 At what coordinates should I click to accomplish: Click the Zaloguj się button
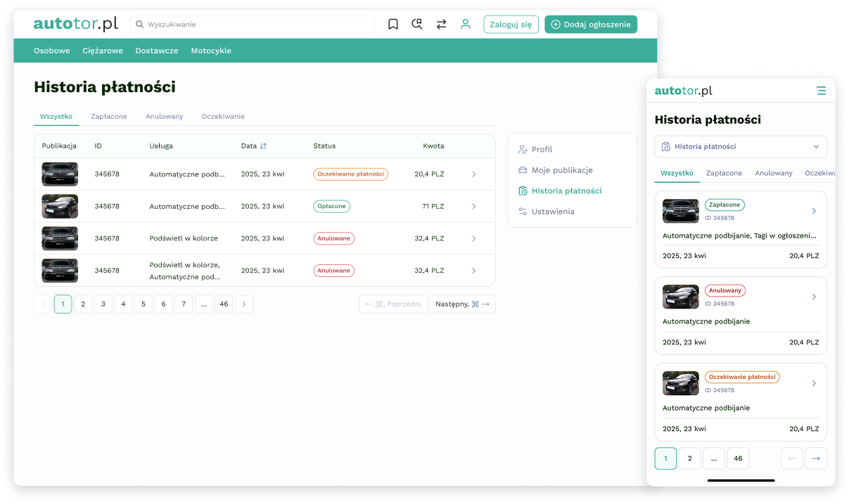point(511,24)
